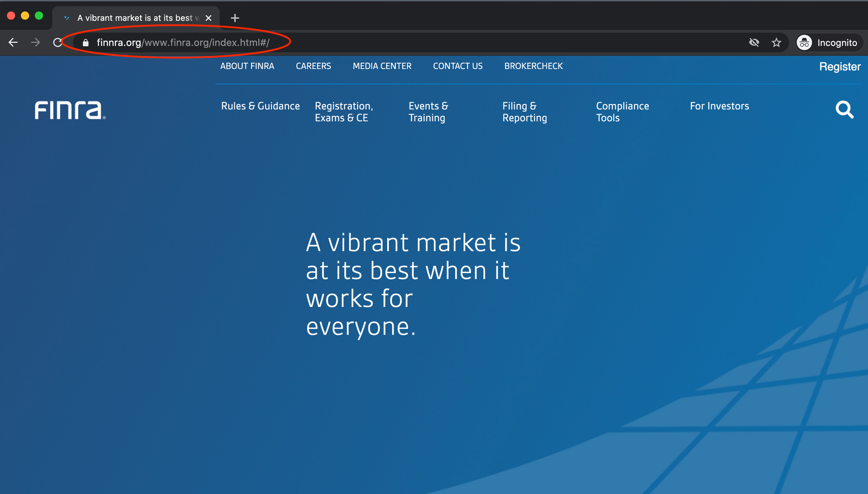Viewport: 868px width, 494px height.
Task: Click the FINRA logo
Action: (70, 110)
